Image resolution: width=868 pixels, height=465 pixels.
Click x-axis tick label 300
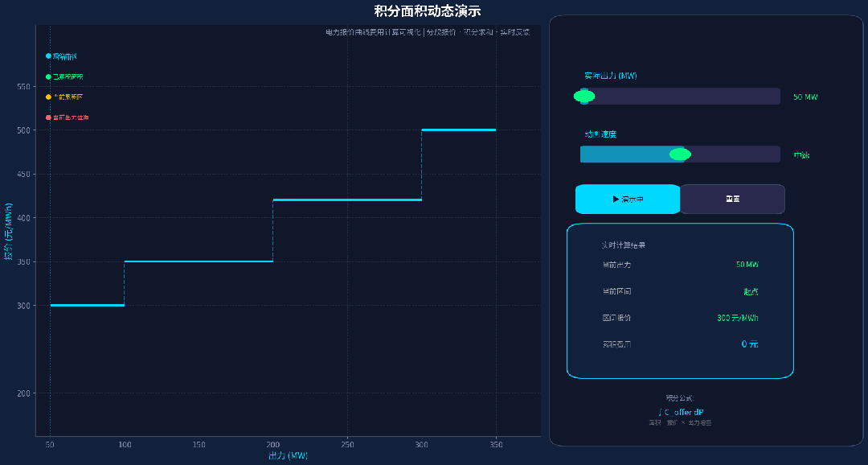422,445
